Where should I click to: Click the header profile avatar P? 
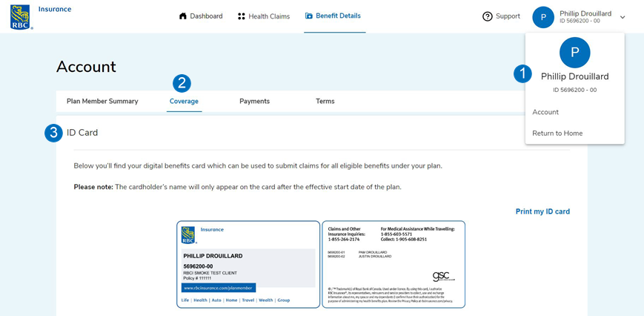click(543, 17)
